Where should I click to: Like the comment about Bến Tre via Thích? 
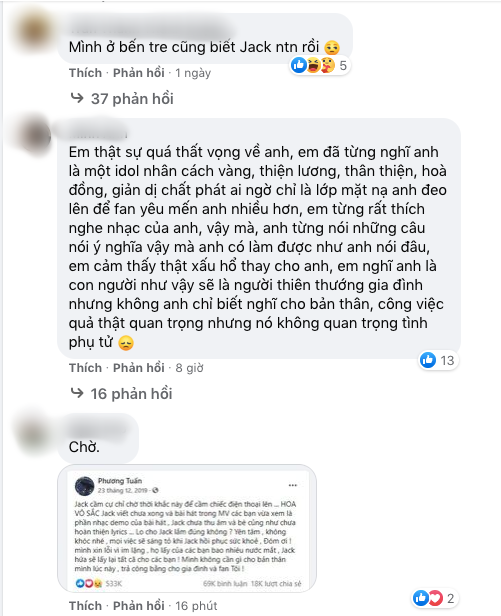pos(85,73)
